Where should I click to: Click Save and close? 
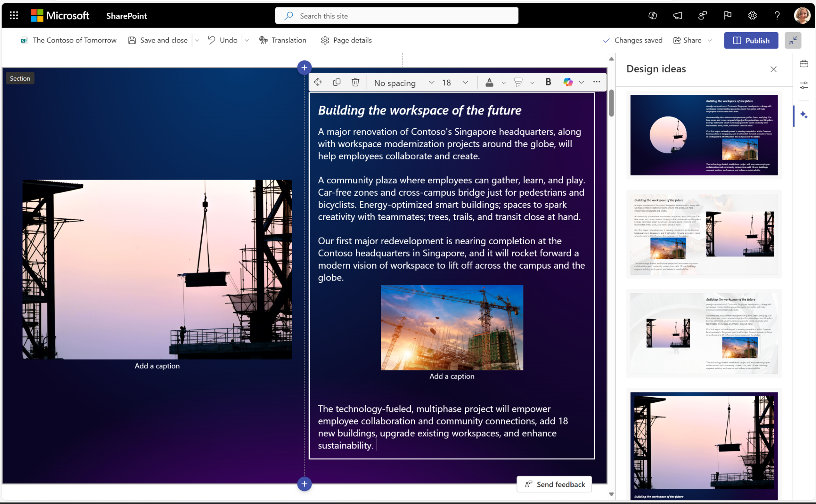click(158, 40)
